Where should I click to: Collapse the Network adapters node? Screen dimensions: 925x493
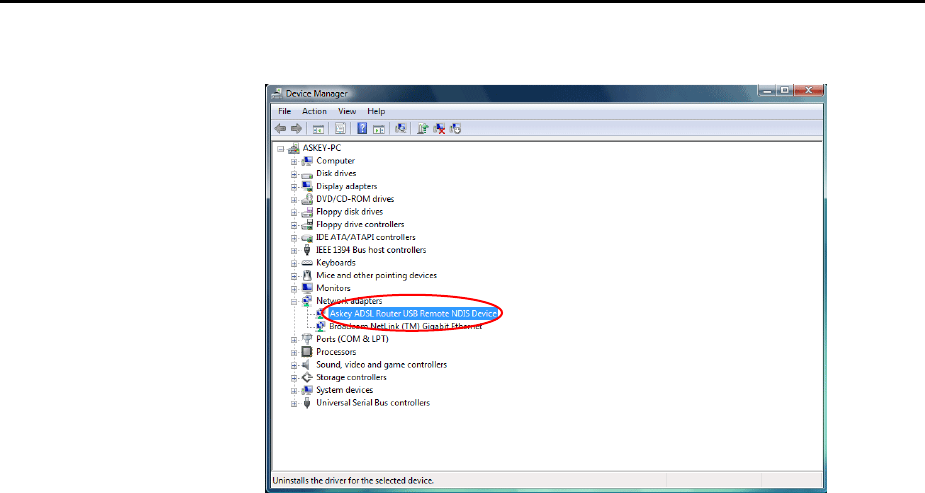point(294,301)
